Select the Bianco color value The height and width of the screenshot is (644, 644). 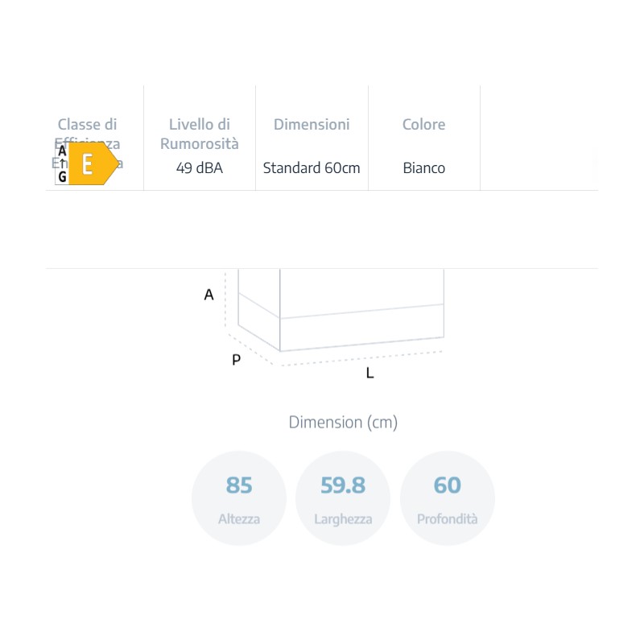[424, 168]
